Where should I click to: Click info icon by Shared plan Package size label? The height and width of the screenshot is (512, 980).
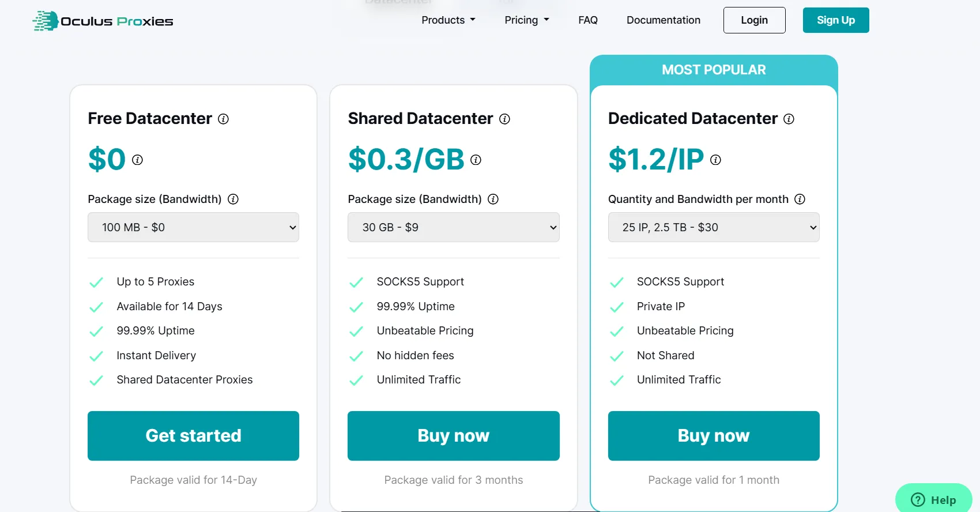click(493, 199)
